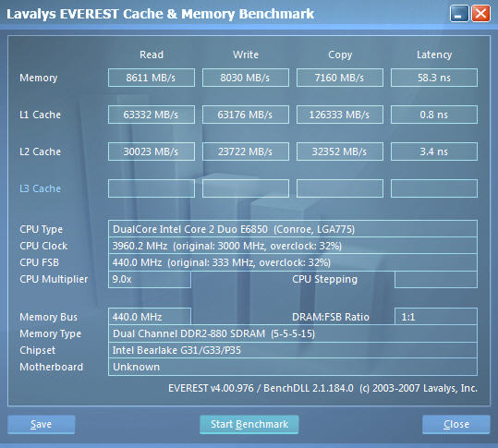Click the empty L3 Cache Read field
This screenshot has width=498, height=448.
pyautogui.click(x=152, y=188)
